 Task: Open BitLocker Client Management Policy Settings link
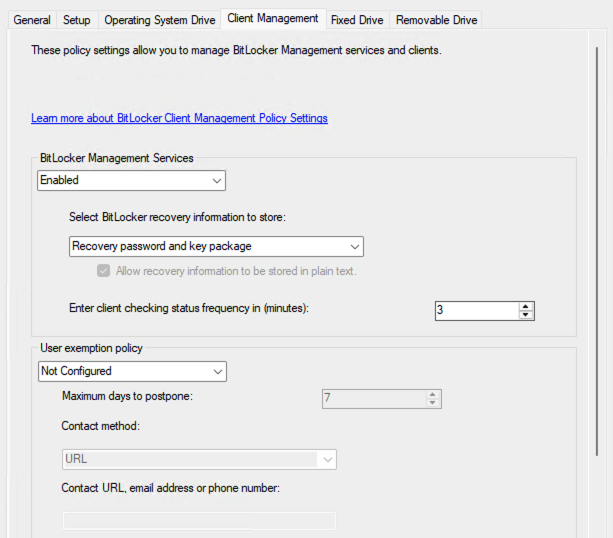pyautogui.click(x=179, y=118)
